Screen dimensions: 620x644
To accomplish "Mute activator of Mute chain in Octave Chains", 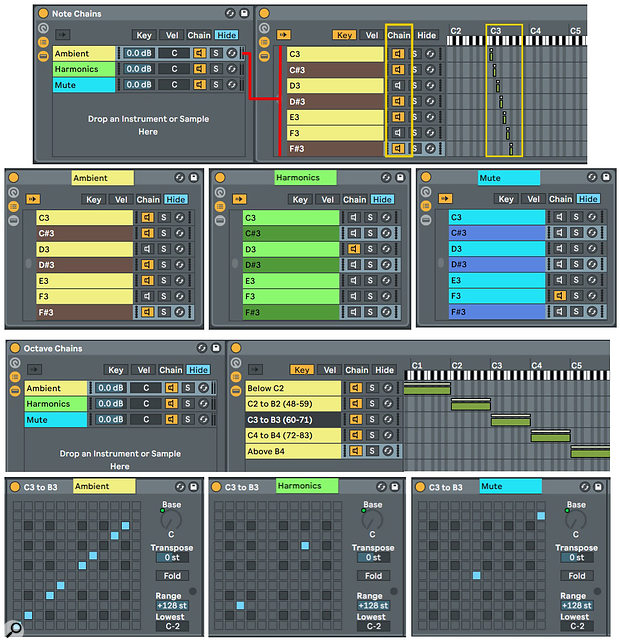I will pos(171,419).
